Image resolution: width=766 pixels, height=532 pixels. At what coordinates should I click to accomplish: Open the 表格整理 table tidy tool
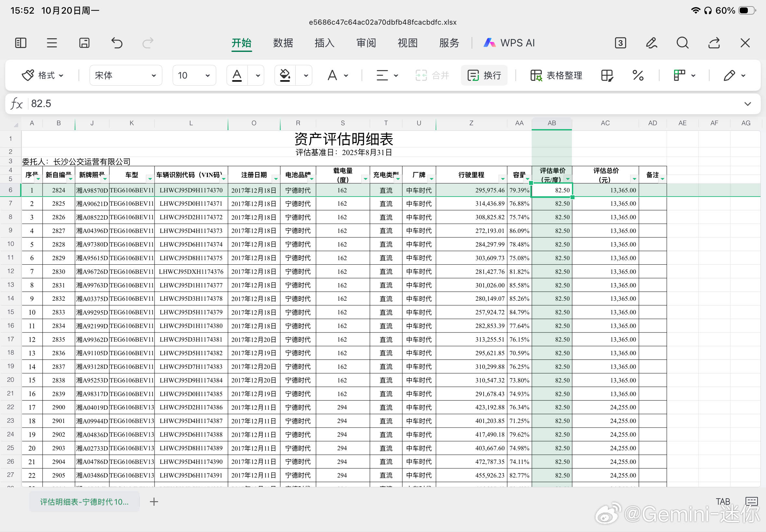tap(556, 75)
